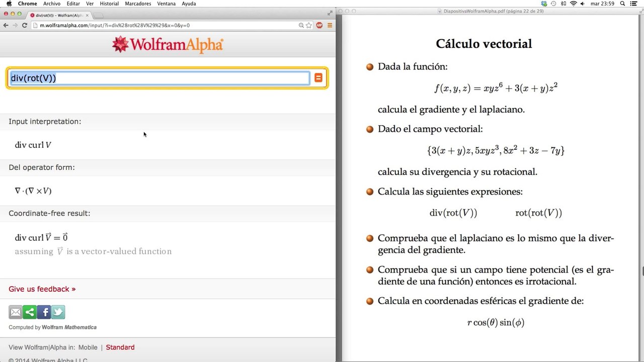Open the Ventana menu
The width and height of the screenshot is (644, 362).
pyautogui.click(x=167, y=4)
